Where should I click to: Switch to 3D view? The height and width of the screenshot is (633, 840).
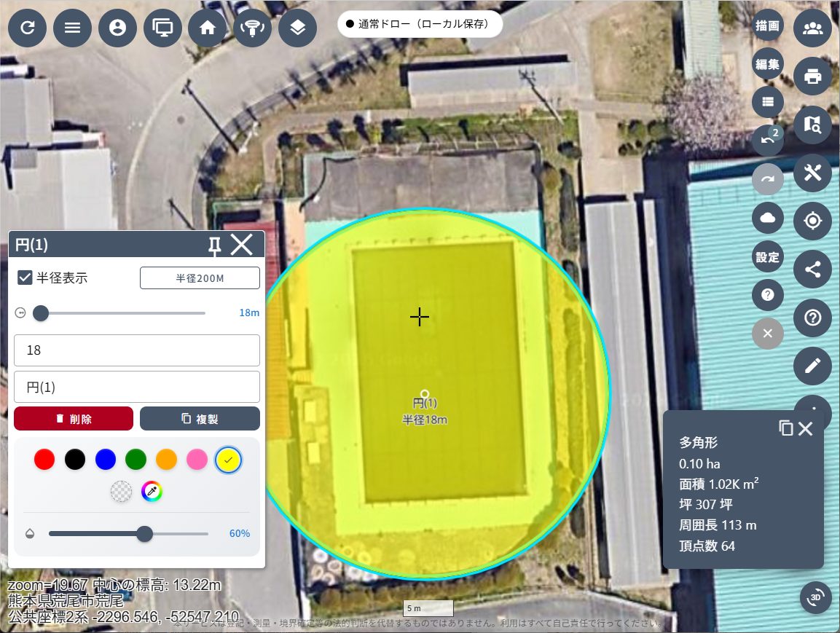tap(816, 597)
